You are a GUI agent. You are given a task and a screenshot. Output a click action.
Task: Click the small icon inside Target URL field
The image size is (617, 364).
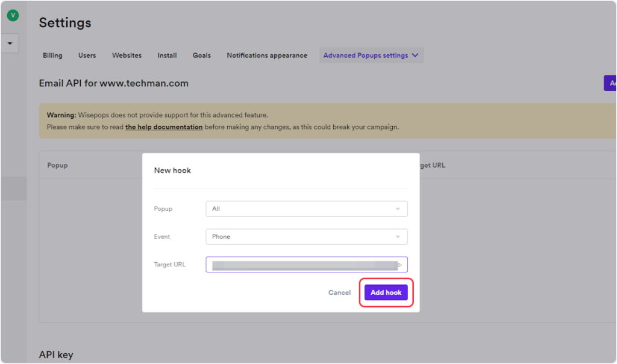click(x=399, y=265)
